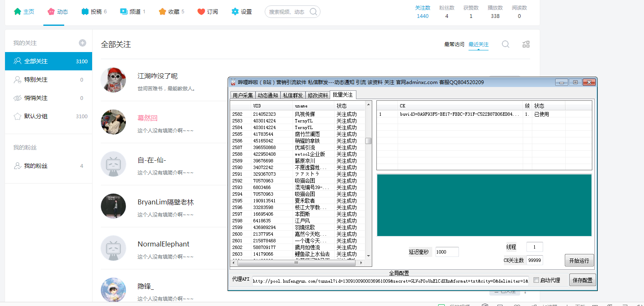Viewport: 644px width, 306px height.
Task: Select 特别关注 in the left sidebar
Action: [x=36, y=80]
